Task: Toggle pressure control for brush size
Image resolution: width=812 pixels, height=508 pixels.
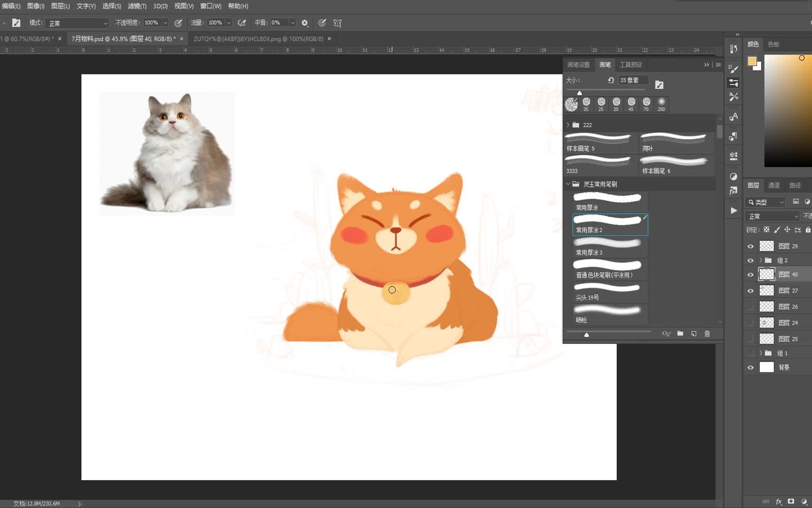Action: pyautogui.click(x=322, y=23)
